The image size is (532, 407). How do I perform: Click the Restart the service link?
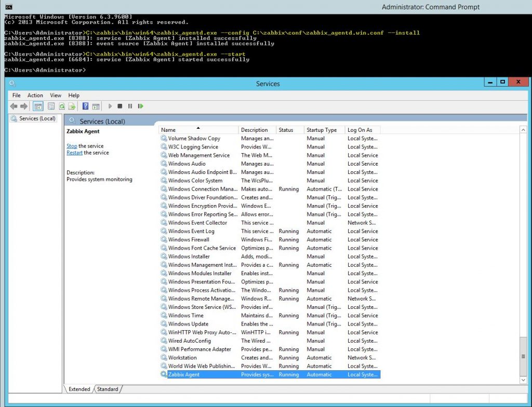tap(75, 153)
